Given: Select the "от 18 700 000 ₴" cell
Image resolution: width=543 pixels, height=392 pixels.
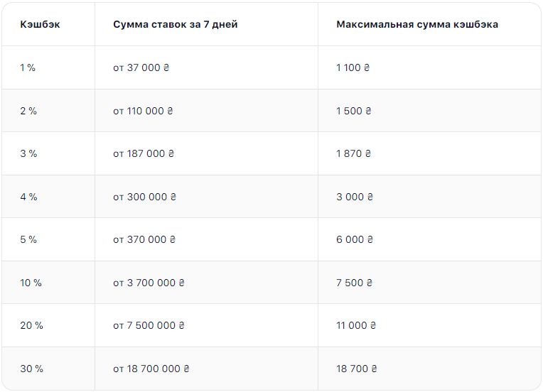Looking at the screenshot, I should click(151, 369).
